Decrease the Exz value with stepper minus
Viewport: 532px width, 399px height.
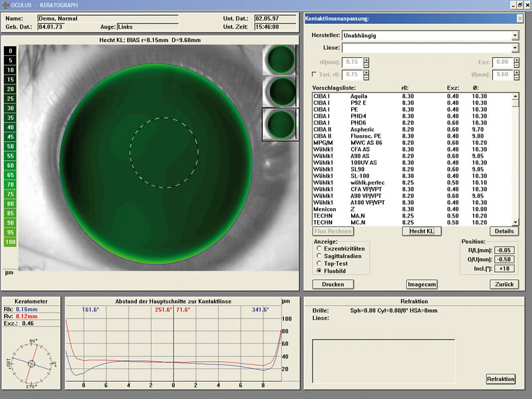(516, 65)
